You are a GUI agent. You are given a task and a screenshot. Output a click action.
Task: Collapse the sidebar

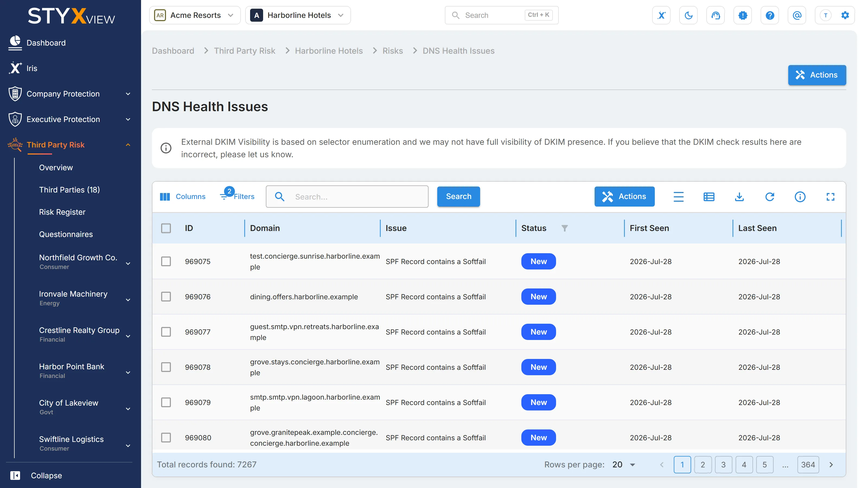click(x=36, y=476)
